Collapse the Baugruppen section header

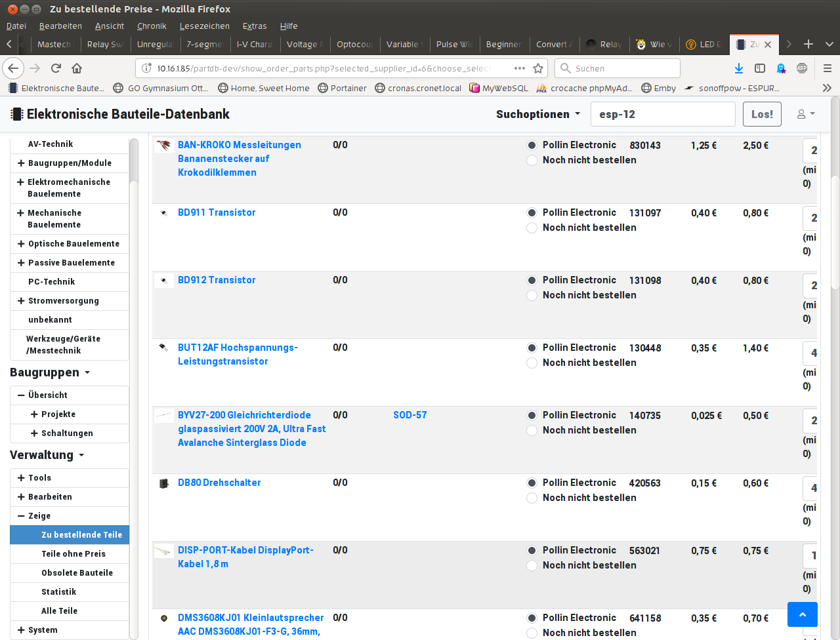[50, 372]
